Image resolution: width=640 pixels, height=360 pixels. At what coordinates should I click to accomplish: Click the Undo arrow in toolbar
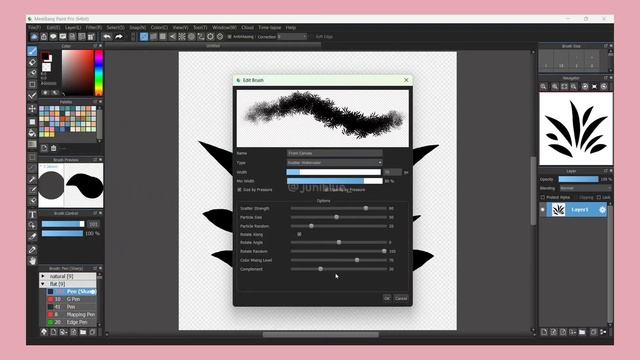pyautogui.click(x=107, y=37)
